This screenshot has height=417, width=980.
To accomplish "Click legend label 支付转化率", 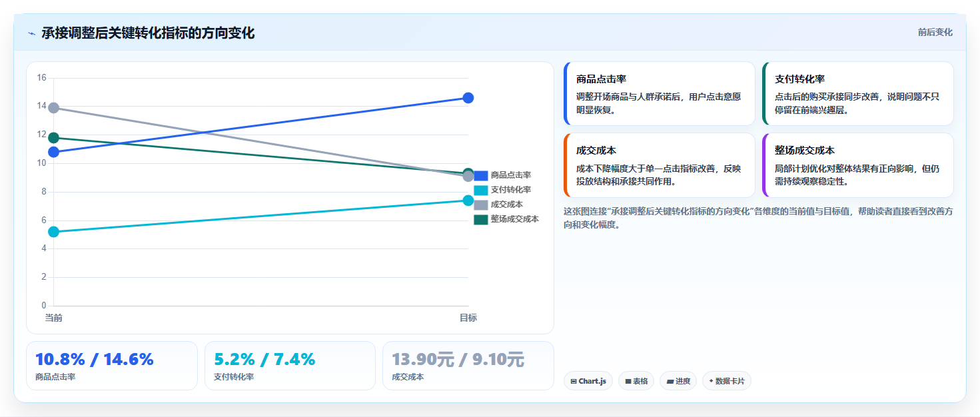I will (x=511, y=190).
